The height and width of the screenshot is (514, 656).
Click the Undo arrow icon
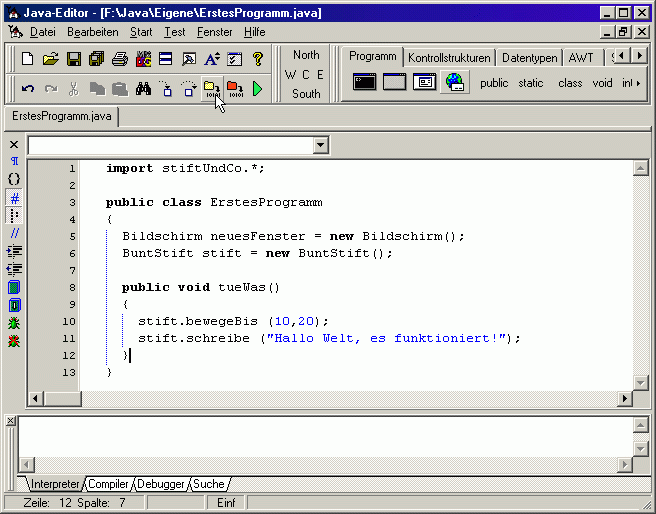tap(28, 89)
